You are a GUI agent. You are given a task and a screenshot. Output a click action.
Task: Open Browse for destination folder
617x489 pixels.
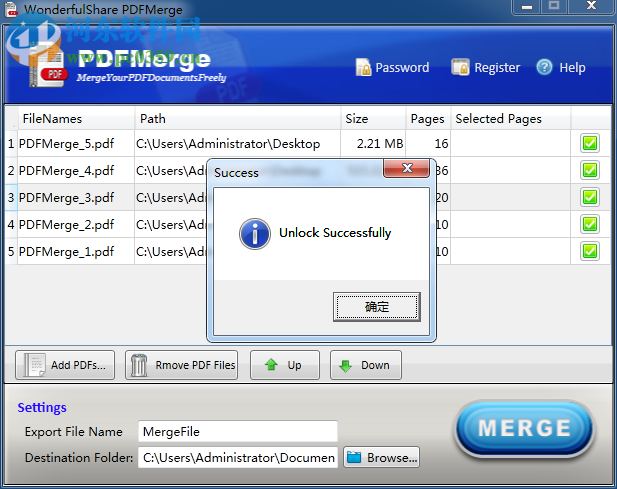(x=381, y=457)
